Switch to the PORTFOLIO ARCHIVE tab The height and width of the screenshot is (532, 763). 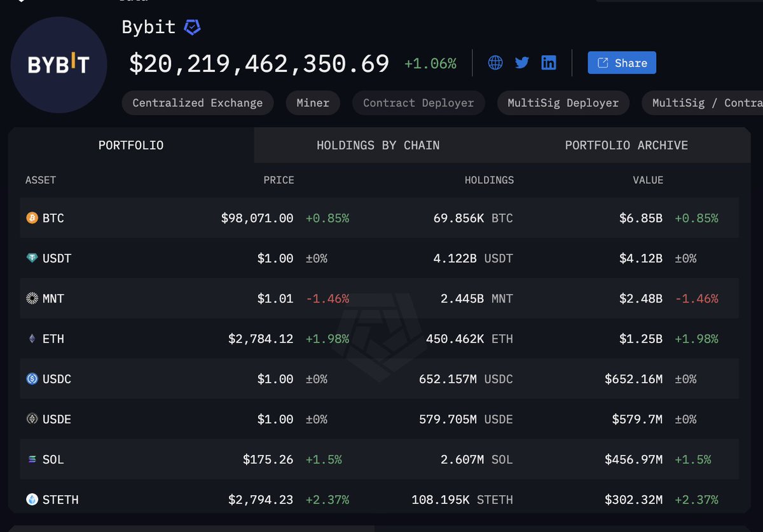[x=626, y=146]
